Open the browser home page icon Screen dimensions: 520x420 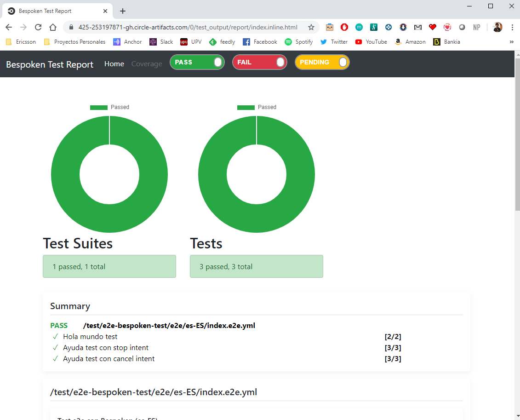(53, 27)
